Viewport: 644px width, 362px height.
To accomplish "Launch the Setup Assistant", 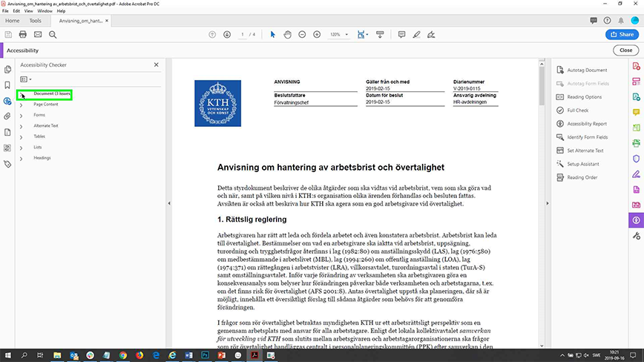I will [578, 164].
